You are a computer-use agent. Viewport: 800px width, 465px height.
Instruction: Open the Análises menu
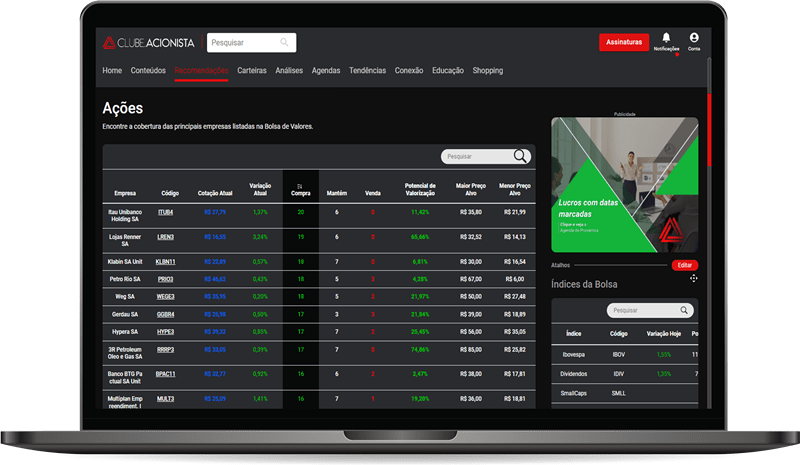pyautogui.click(x=289, y=70)
